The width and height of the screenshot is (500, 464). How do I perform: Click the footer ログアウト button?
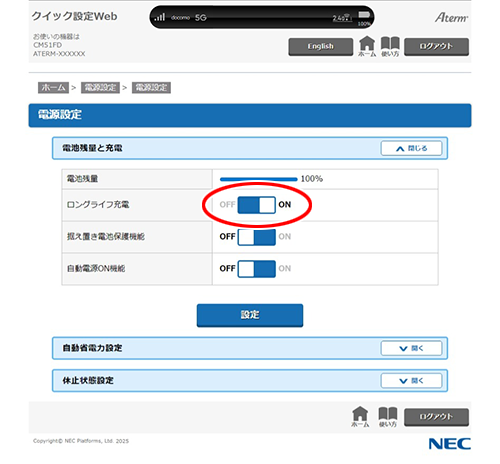click(436, 417)
